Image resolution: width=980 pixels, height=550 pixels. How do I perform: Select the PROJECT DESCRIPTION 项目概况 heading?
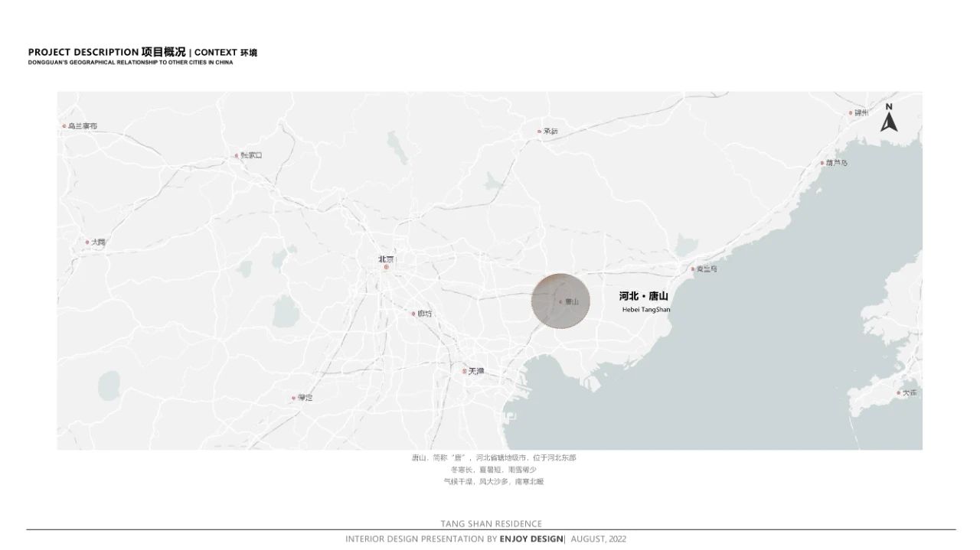coord(106,52)
